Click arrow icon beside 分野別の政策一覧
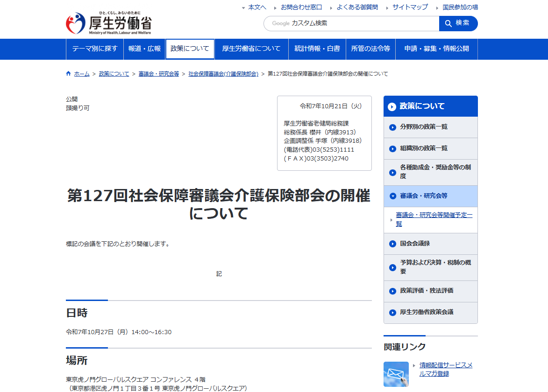 point(392,127)
